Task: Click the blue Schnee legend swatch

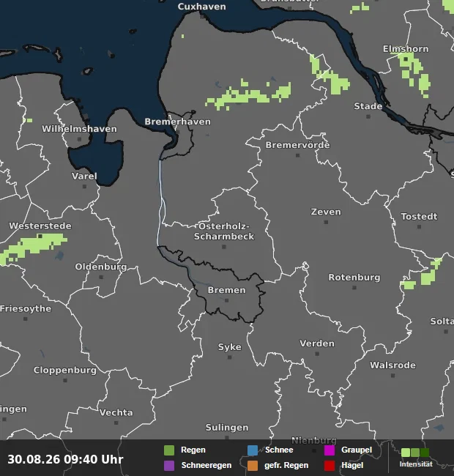Action: point(253,450)
